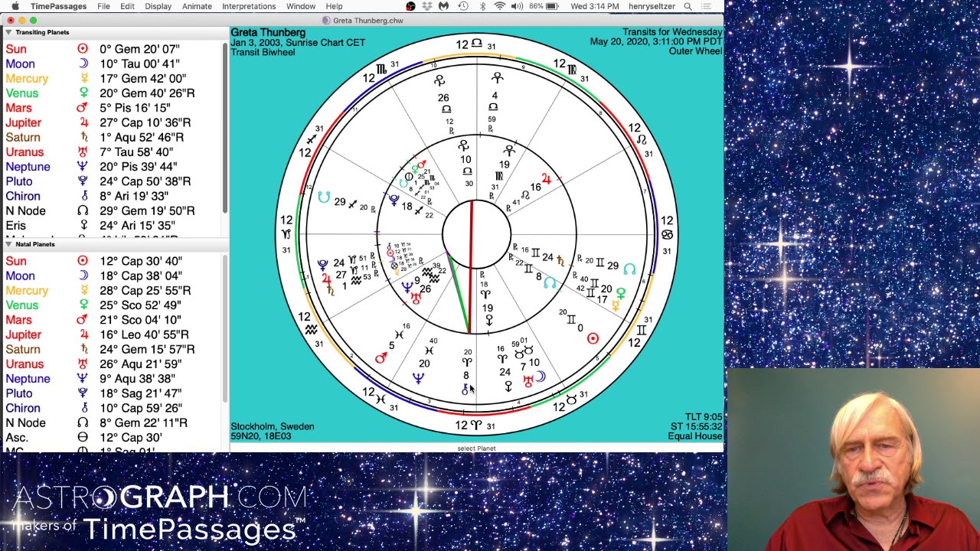Viewport: 980px width, 551px height.
Task: Click the Greta Thunberg chart title
Action: 268,33
